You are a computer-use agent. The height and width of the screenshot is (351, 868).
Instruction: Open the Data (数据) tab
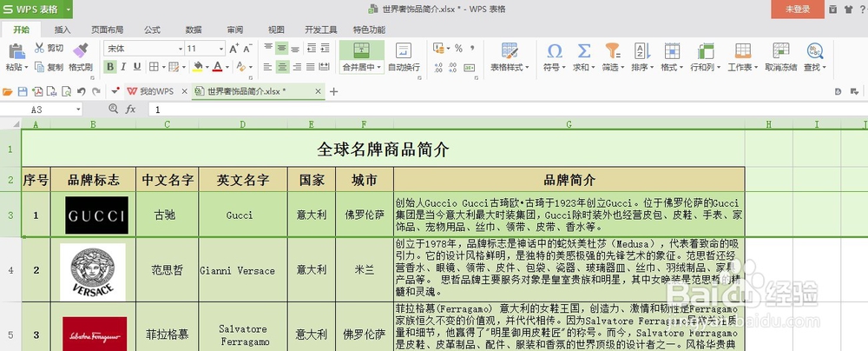194,30
